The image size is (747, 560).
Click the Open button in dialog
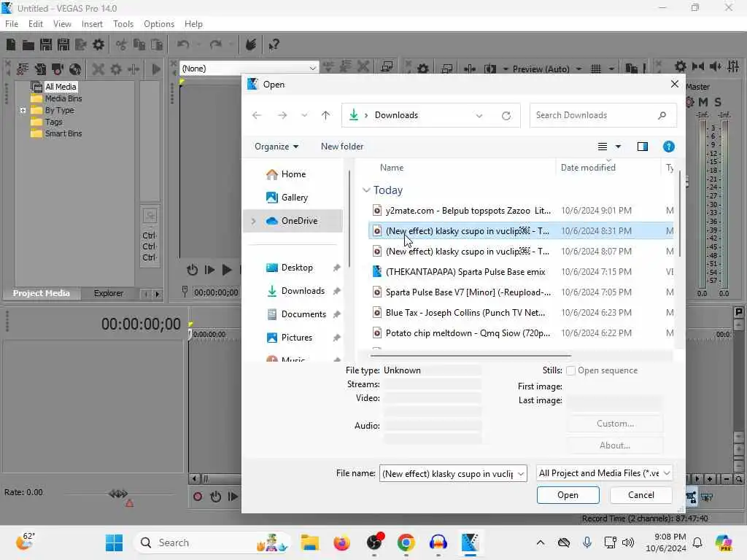point(568,495)
